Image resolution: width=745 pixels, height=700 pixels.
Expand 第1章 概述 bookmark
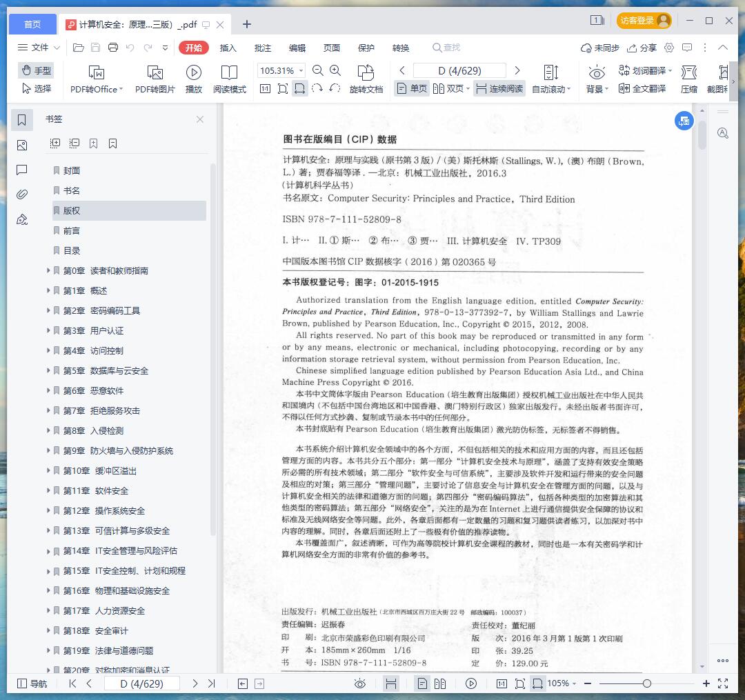(48, 290)
